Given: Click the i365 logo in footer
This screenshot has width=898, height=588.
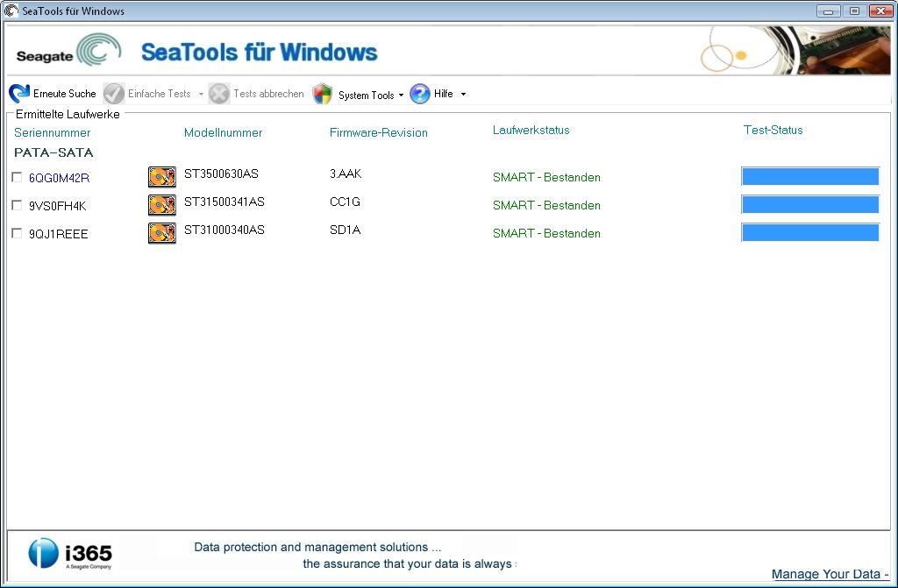Looking at the screenshot, I should pyautogui.click(x=70, y=553).
